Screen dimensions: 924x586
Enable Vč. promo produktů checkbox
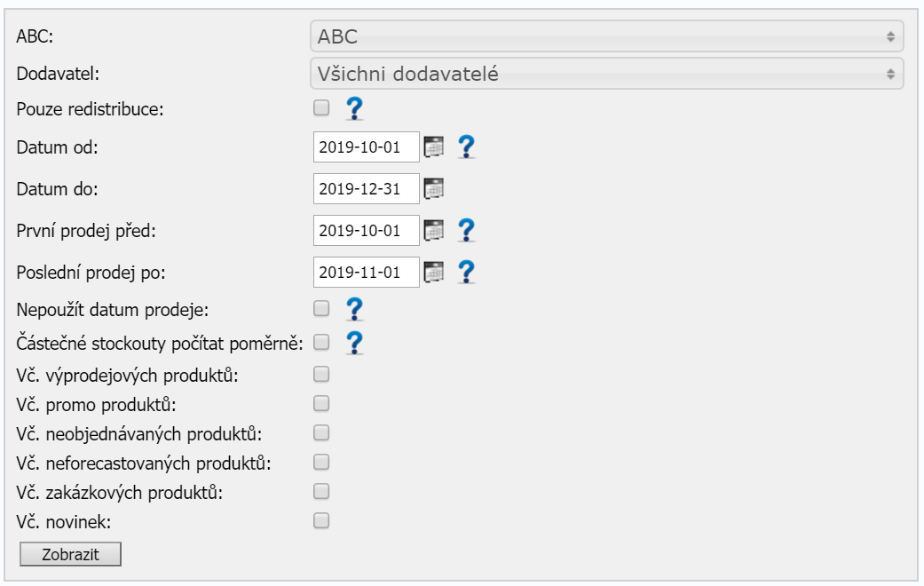click(321, 404)
